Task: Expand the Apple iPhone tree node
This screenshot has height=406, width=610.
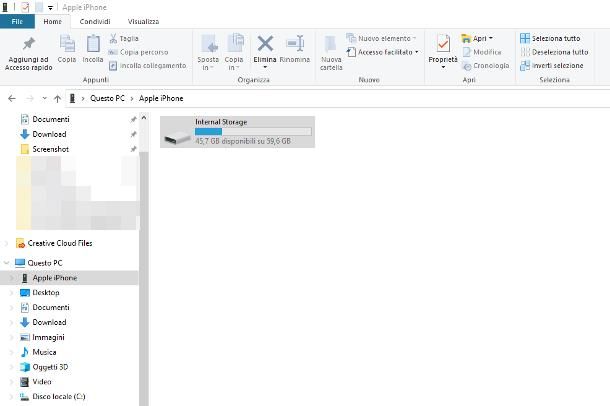Action: pos(11,278)
